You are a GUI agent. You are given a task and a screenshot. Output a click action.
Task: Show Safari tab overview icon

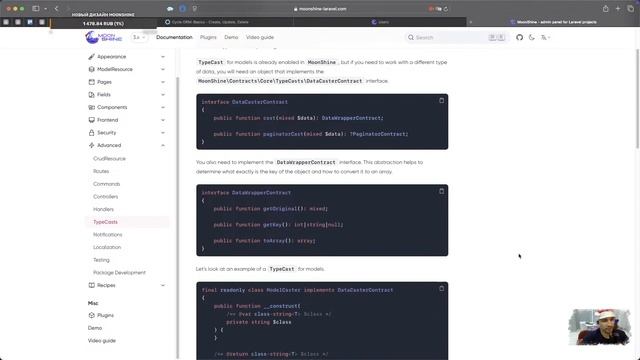point(631,9)
